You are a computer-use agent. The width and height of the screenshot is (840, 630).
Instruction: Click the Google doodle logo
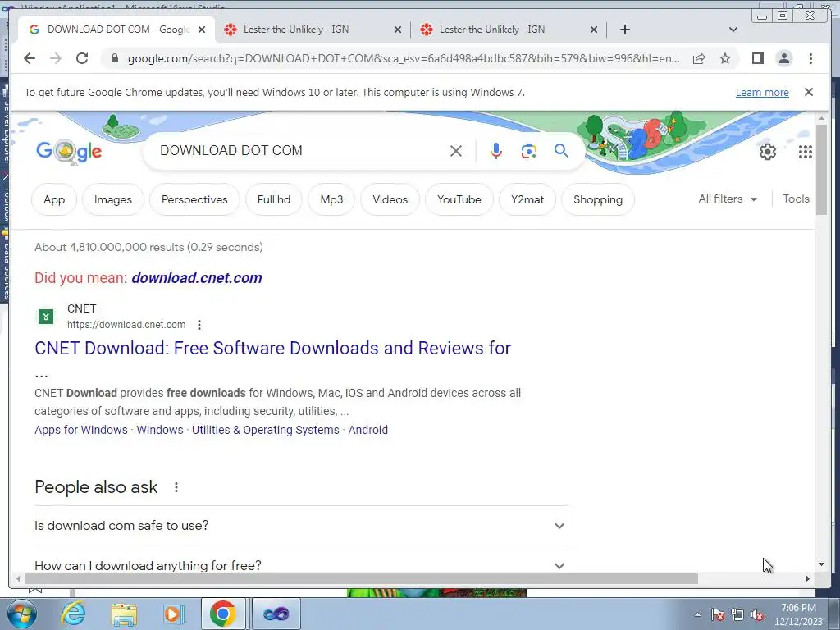click(x=69, y=152)
